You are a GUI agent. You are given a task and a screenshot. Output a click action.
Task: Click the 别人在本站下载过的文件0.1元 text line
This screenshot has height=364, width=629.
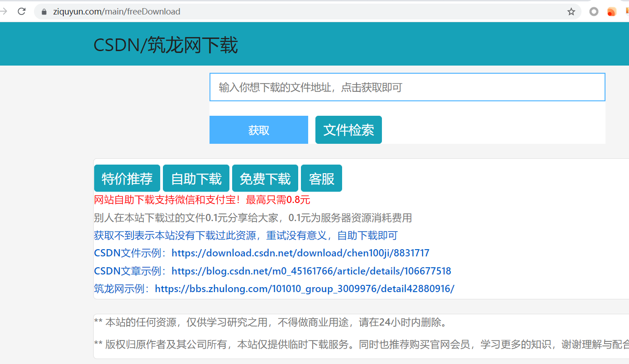[x=253, y=218]
